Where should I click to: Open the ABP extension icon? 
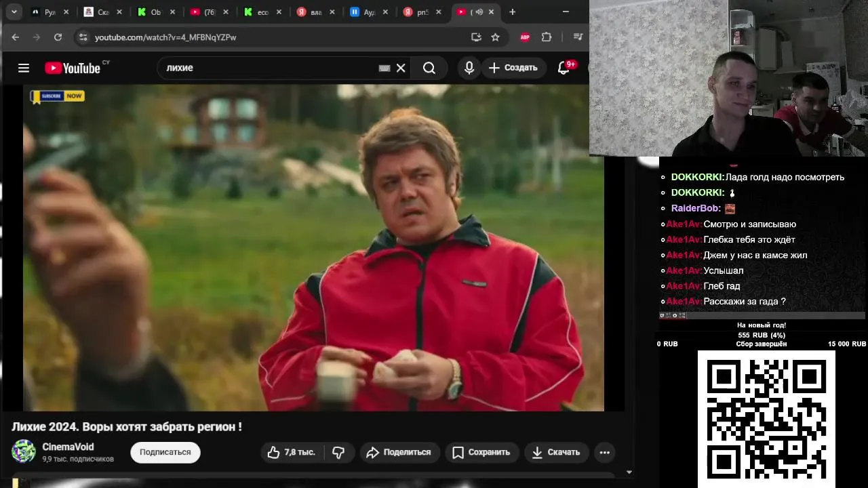click(x=525, y=37)
